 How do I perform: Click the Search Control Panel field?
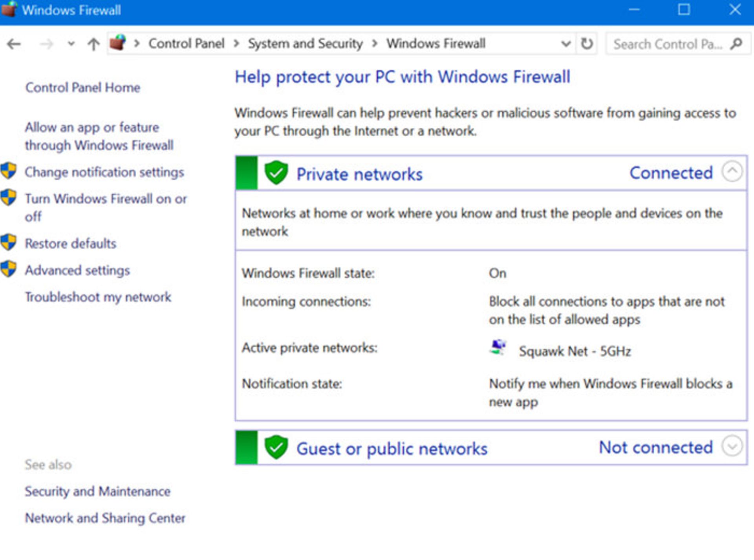[668, 44]
